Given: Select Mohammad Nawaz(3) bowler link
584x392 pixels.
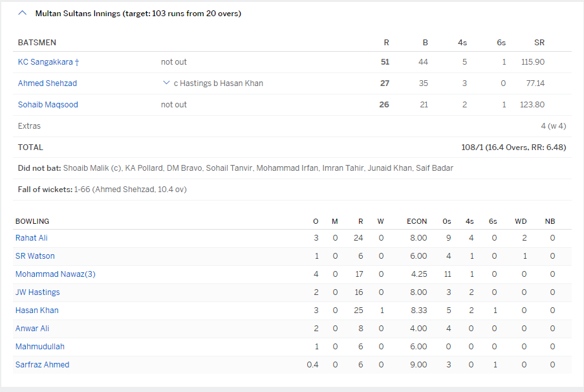Looking at the screenshot, I should tap(56, 274).
